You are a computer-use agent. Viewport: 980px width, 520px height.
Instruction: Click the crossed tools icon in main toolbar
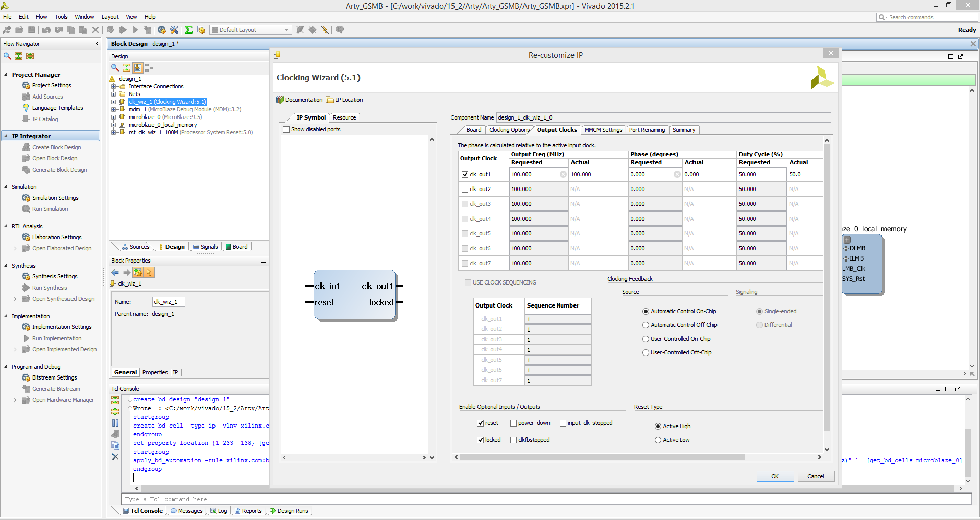pyautogui.click(x=174, y=30)
